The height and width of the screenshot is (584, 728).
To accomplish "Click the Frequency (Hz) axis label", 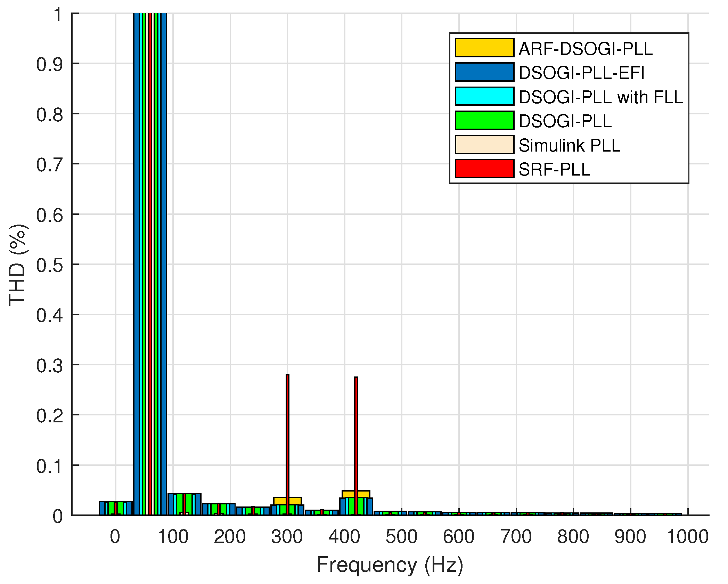I will click(x=390, y=565).
